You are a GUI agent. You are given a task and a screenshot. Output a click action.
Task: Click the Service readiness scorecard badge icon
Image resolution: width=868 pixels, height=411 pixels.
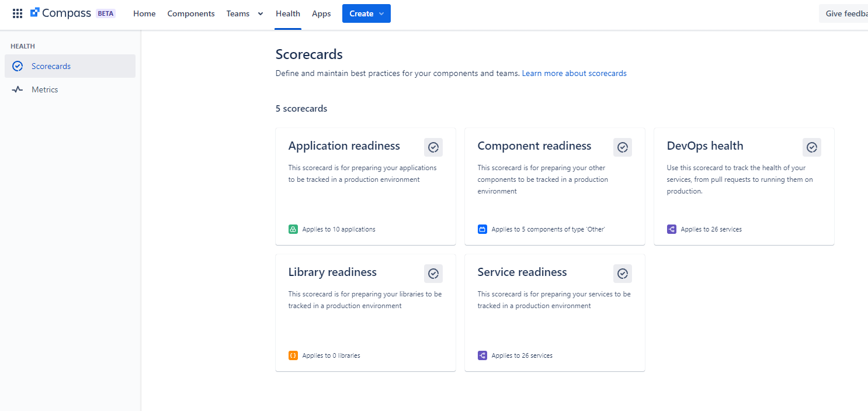[623, 274]
